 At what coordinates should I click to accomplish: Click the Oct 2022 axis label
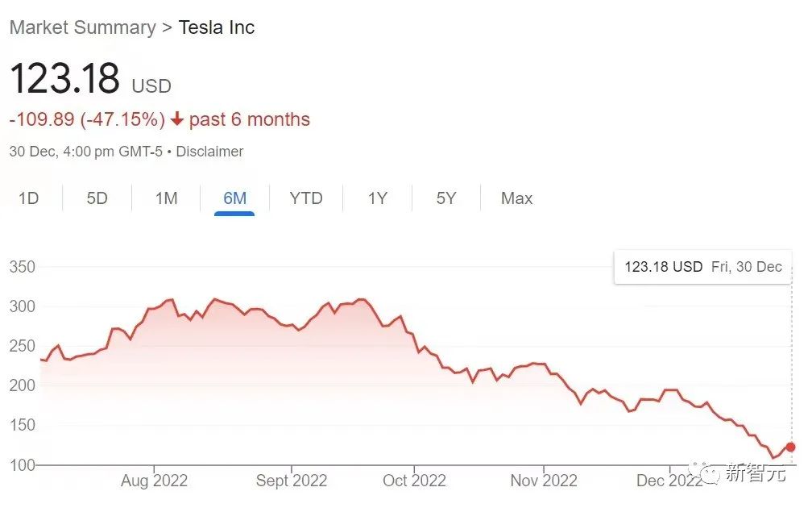click(415, 481)
